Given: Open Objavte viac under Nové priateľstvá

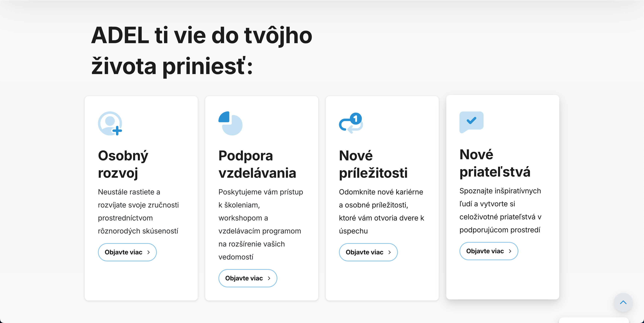Looking at the screenshot, I should click(489, 251).
